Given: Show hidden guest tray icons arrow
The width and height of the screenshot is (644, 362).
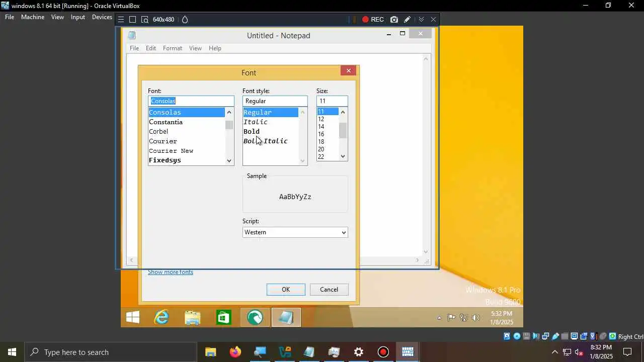Looking at the screenshot, I should click(x=439, y=318).
